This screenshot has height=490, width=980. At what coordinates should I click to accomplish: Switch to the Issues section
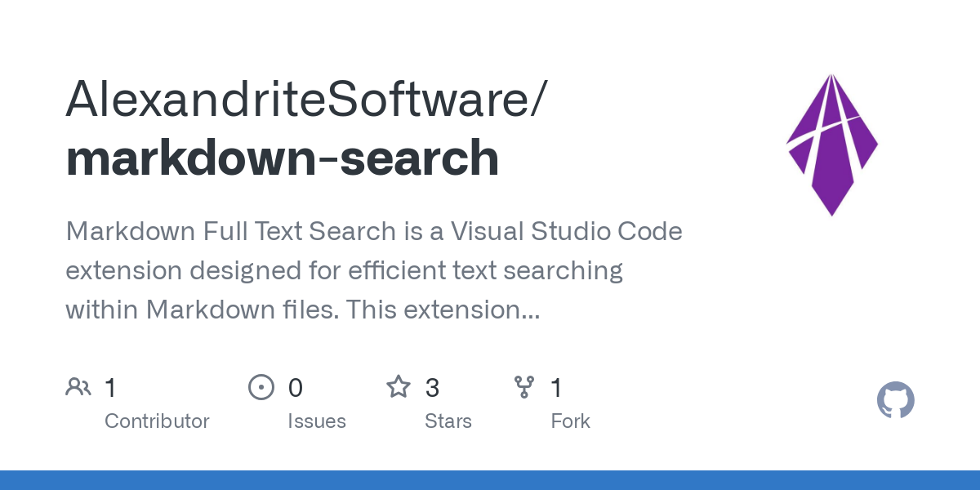318,421
